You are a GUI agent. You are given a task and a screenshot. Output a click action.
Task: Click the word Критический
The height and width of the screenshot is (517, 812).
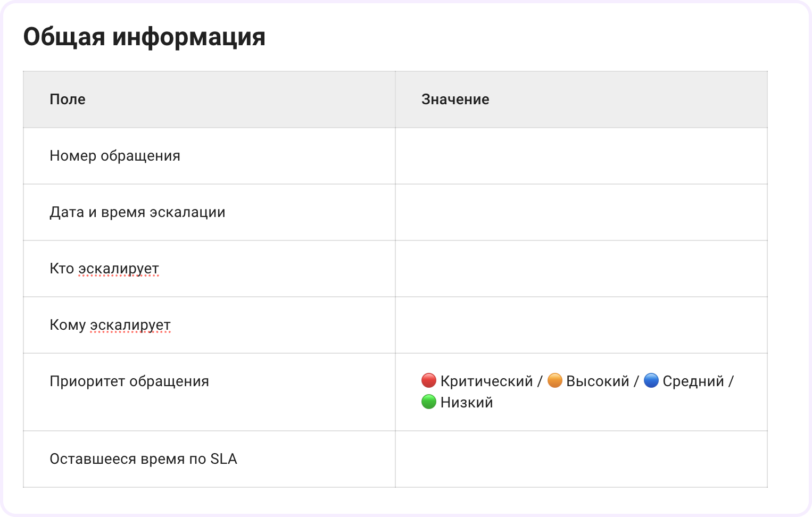(x=486, y=381)
